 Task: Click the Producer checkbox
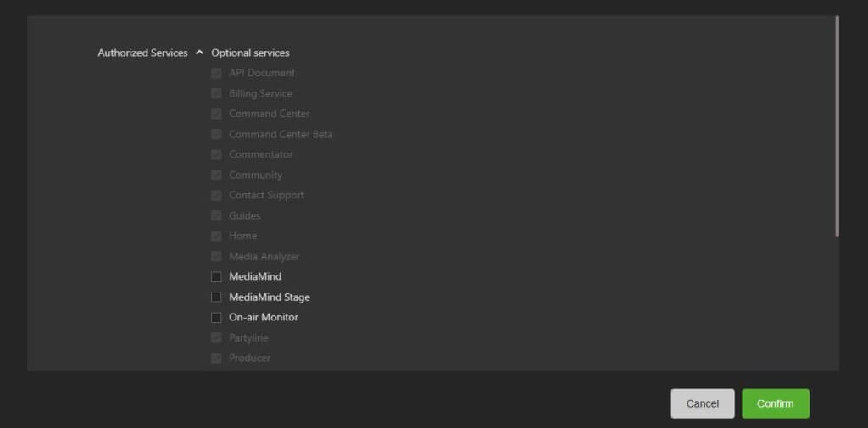pos(216,359)
